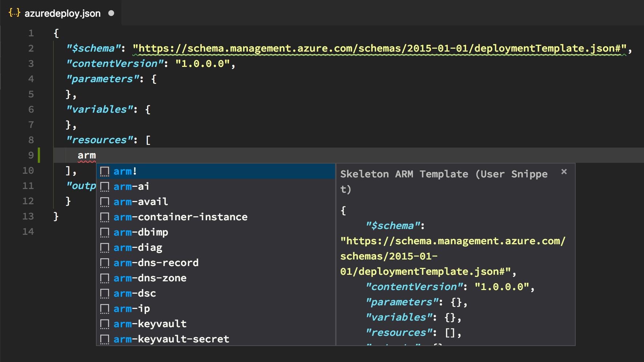This screenshot has width=644, height=362.
Task: Close the snippet details panel with X
Action: [564, 172]
